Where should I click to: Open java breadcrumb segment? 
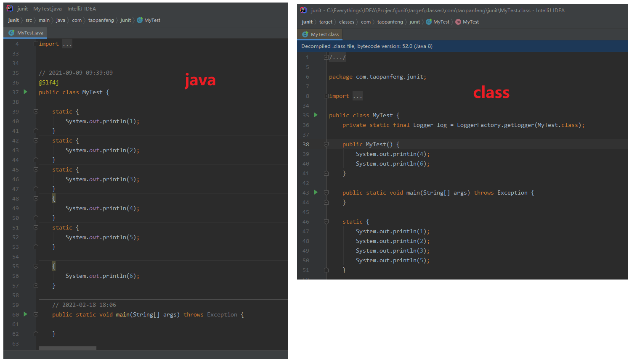[x=61, y=20]
